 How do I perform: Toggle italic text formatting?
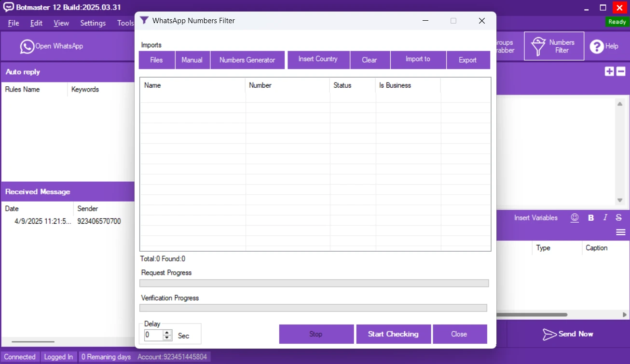click(605, 218)
